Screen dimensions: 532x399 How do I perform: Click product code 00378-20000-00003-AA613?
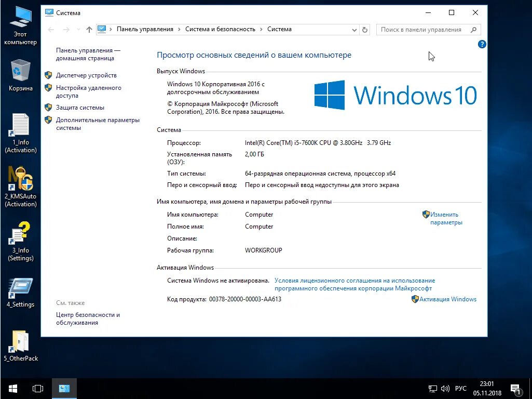pos(245,299)
